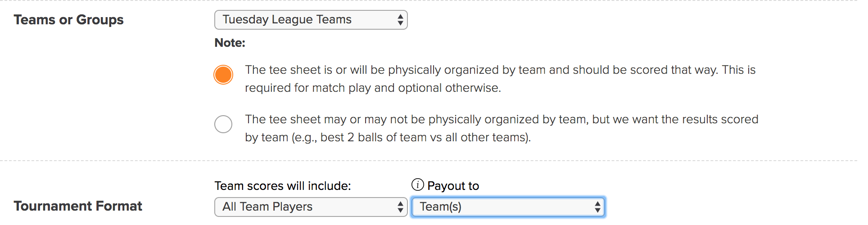Click the words 'Tuesday League Teams' in the selector
Viewport: 868px width, 225px height.
287,20
